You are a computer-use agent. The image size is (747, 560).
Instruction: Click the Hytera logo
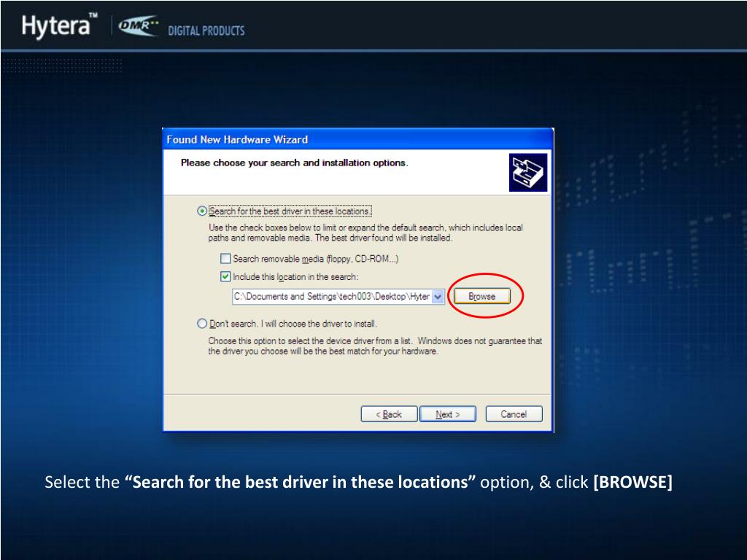(60, 26)
